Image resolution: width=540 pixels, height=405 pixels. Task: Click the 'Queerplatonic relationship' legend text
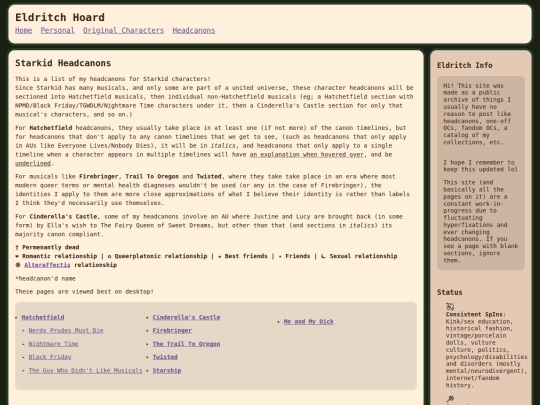[161, 256]
